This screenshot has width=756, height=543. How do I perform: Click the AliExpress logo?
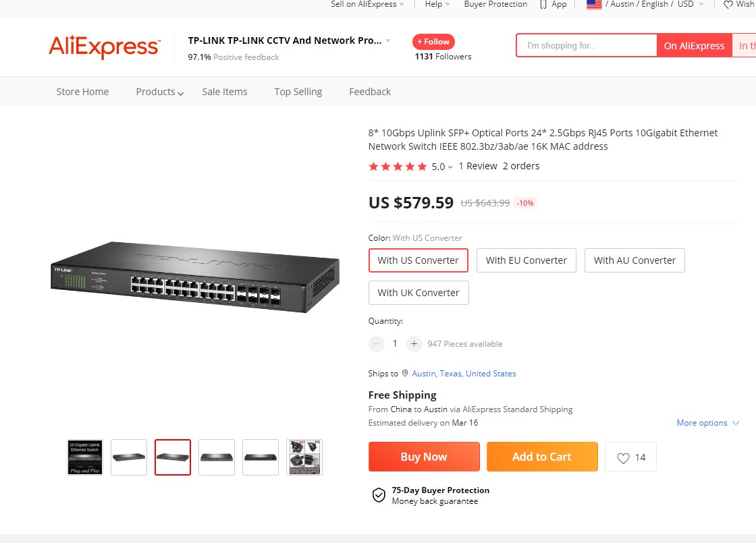coord(104,47)
